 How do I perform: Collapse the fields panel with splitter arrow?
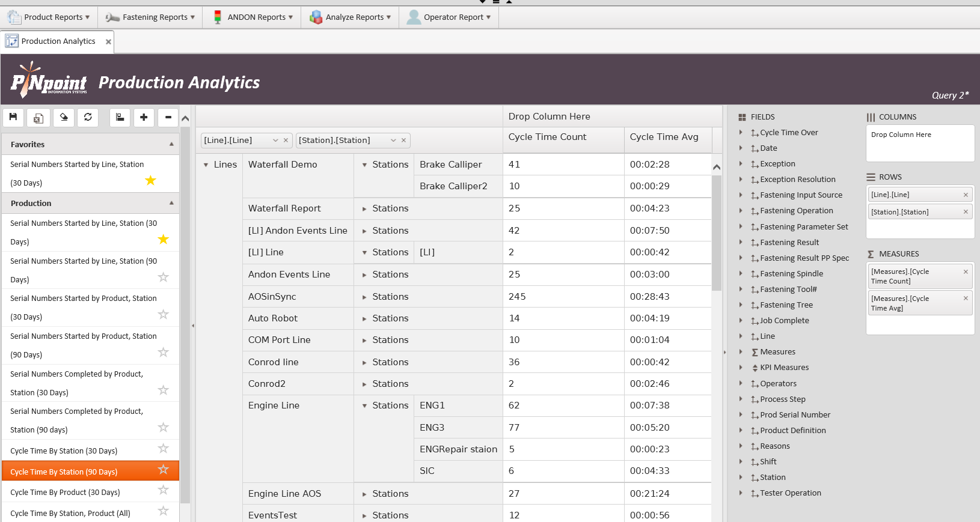click(x=724, y=352)
